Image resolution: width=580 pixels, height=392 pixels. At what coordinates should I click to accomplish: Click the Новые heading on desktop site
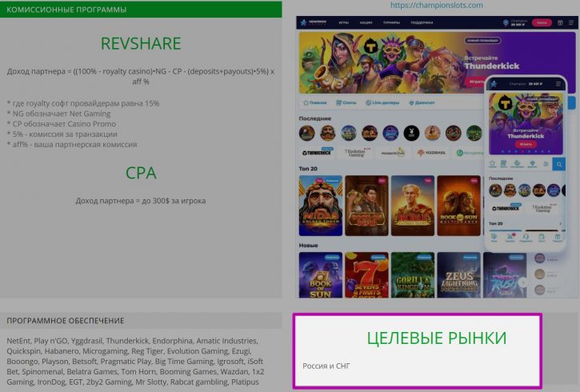pos(308,245)
